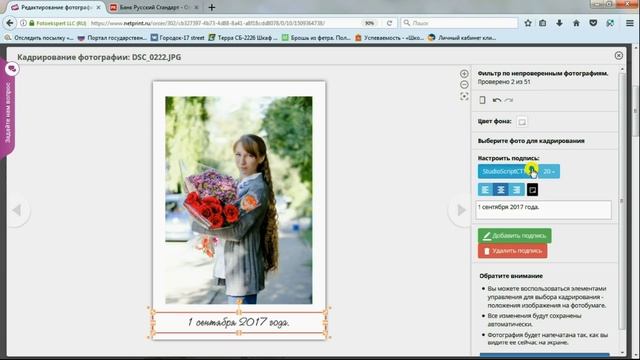
Task: Click the netprint.ru address bar
Action: coord(224,23)
